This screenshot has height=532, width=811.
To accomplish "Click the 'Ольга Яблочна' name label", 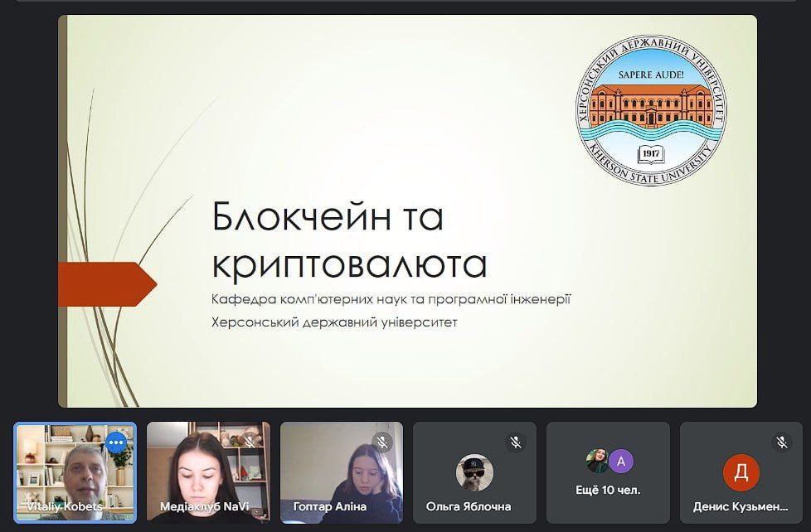I will point(469,506).
